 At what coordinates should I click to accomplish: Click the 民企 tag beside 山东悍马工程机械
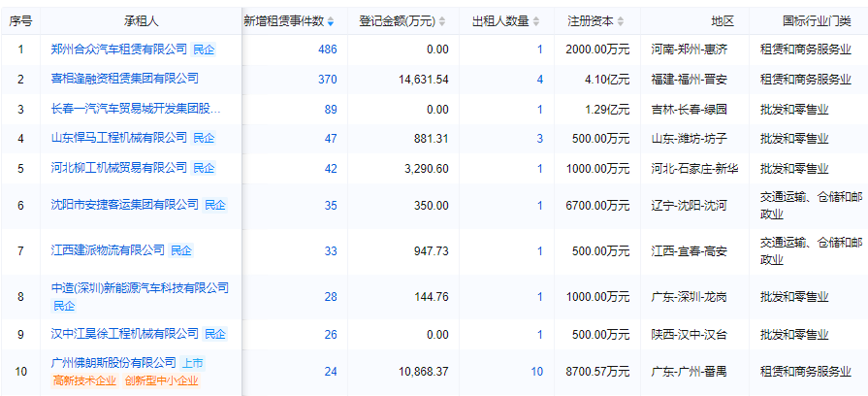click(x=203, y=139)
